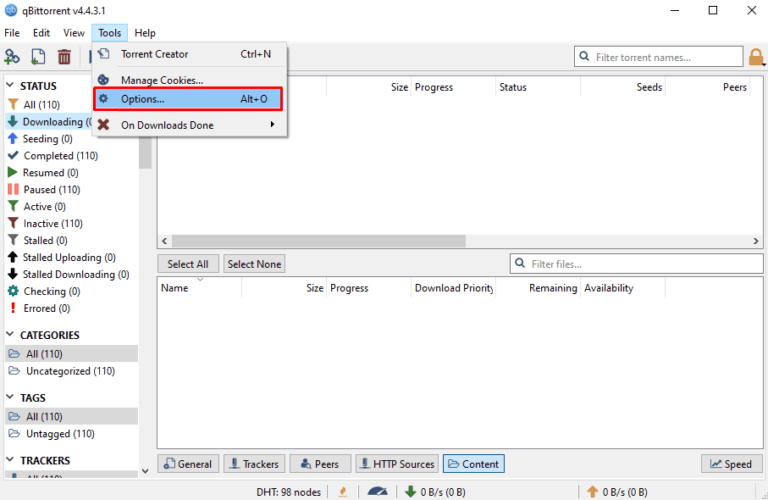Click the torrent list scroll left arrow
768x500 pixels.
pos(165,241)
